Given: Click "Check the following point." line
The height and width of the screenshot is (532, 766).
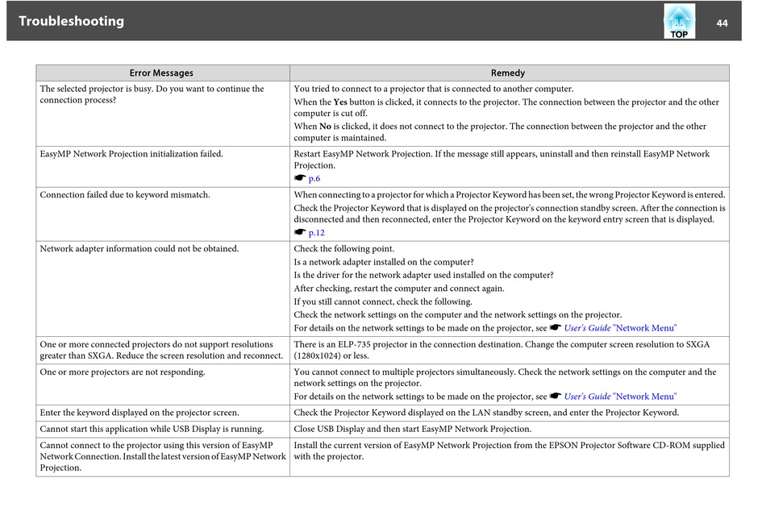Looking at the screenshot, I should click(344, 248).
